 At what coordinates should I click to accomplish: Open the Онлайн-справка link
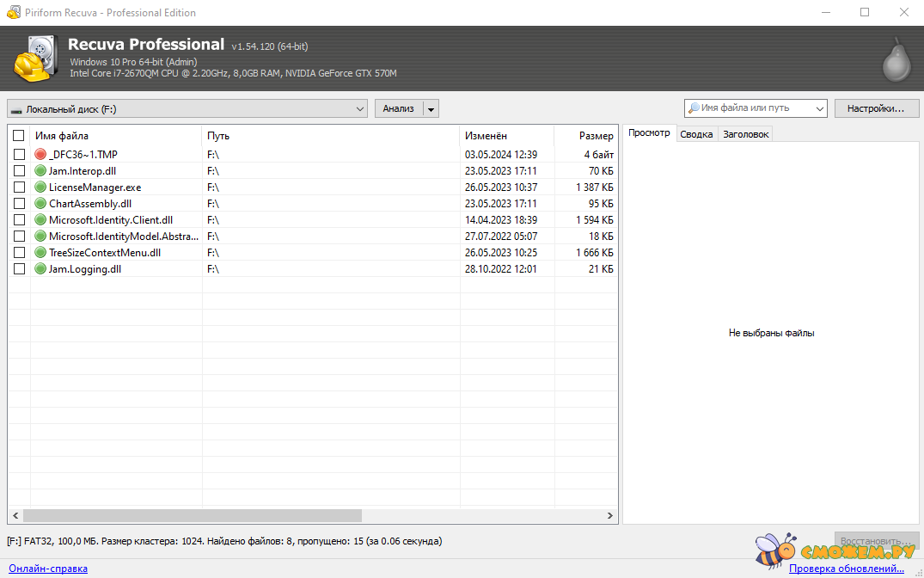[48, 569]
